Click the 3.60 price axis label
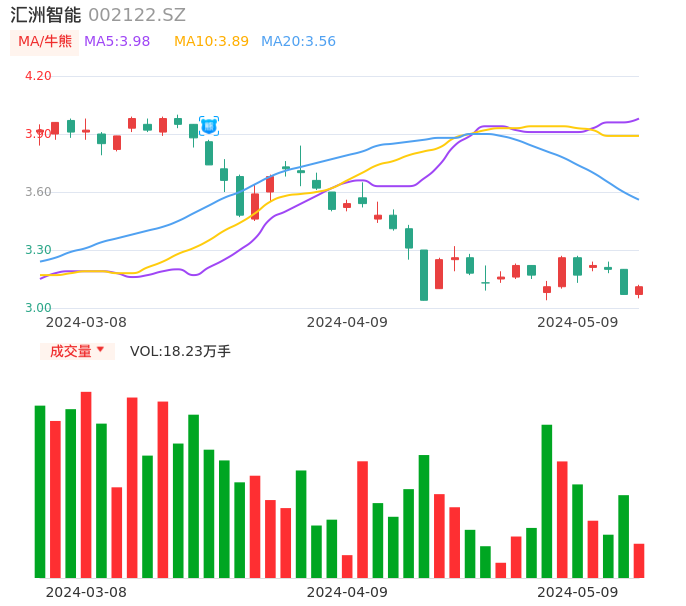 (37, 192)
